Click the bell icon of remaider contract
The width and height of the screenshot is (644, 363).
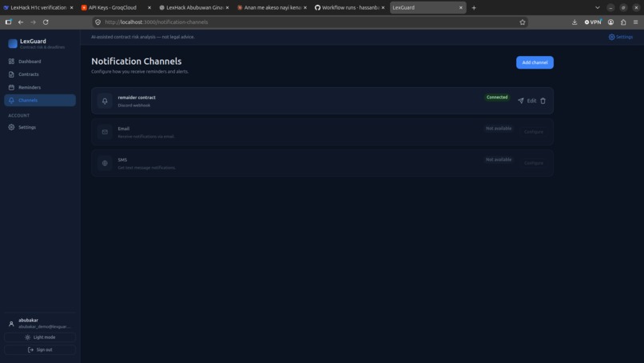105,101
